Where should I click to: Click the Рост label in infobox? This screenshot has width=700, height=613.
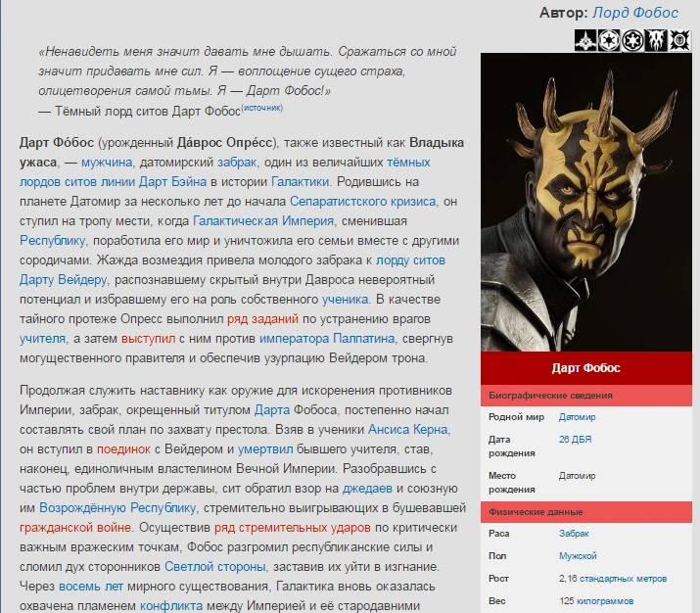point(498,579)
